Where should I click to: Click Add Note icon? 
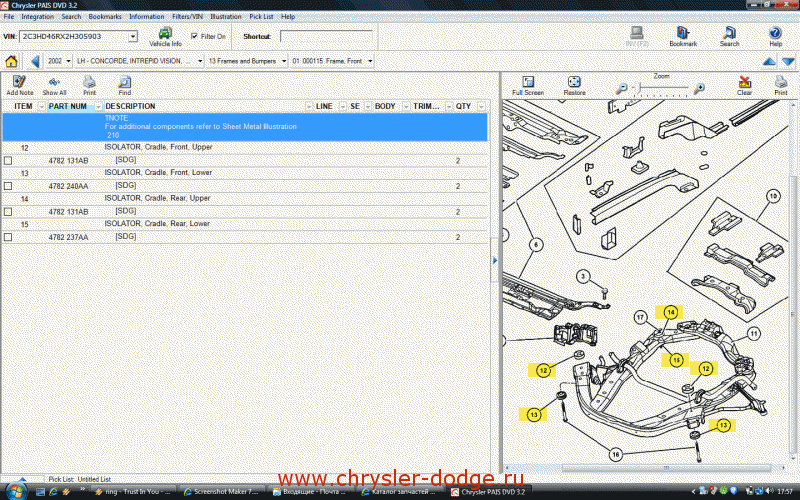[x=19, y=85]
